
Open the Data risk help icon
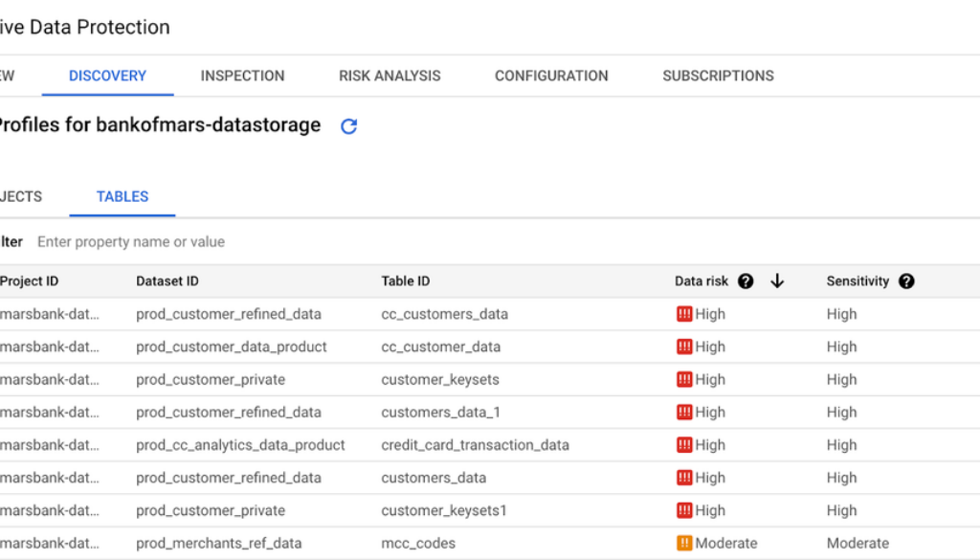click(x=746, y=281)
